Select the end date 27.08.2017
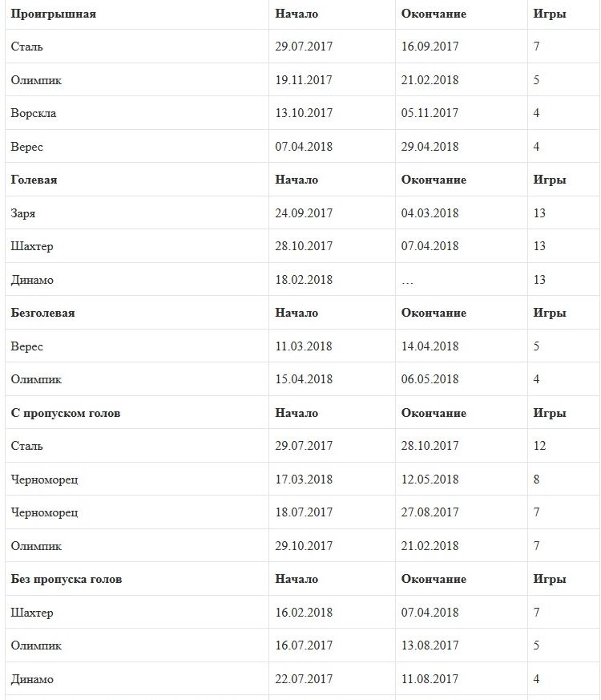The width and height of the screenshot is (601, 700). coord(430,512)
